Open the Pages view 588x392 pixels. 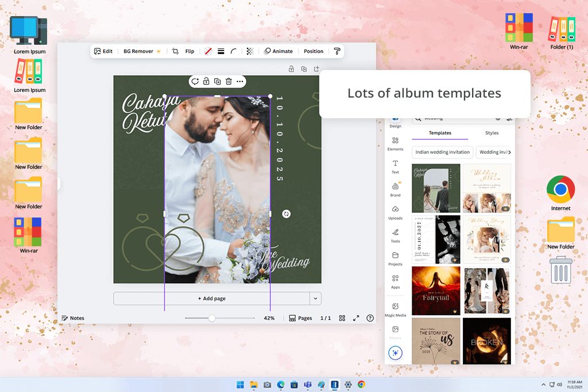click(x=300, y=318)
